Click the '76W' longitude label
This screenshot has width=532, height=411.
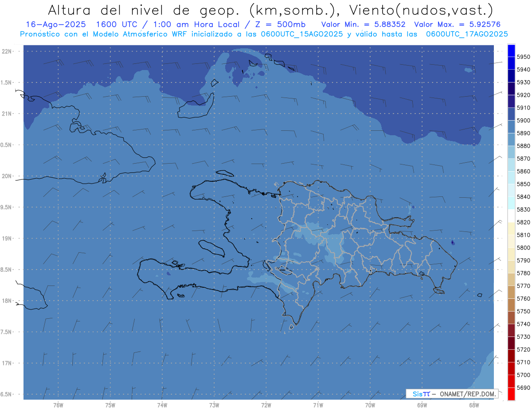pyautogui.click(x=58, y=405)
